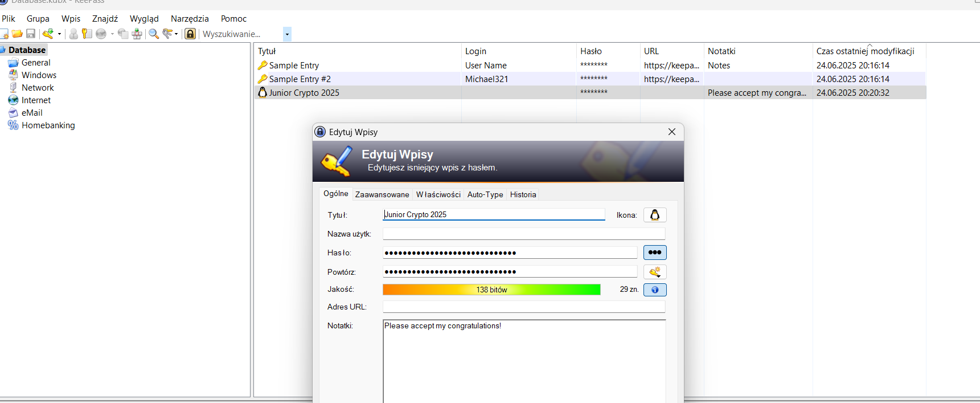The height and width of the screenshot is (403, 980).
Task: Open database with the folder icon
Action: pos(17,34)
